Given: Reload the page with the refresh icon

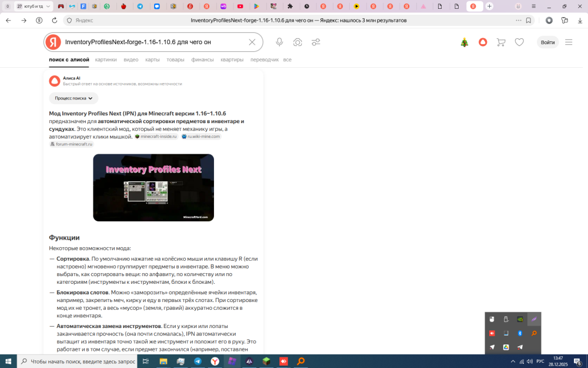Looking at the screenshot, I should pos(54,20).
